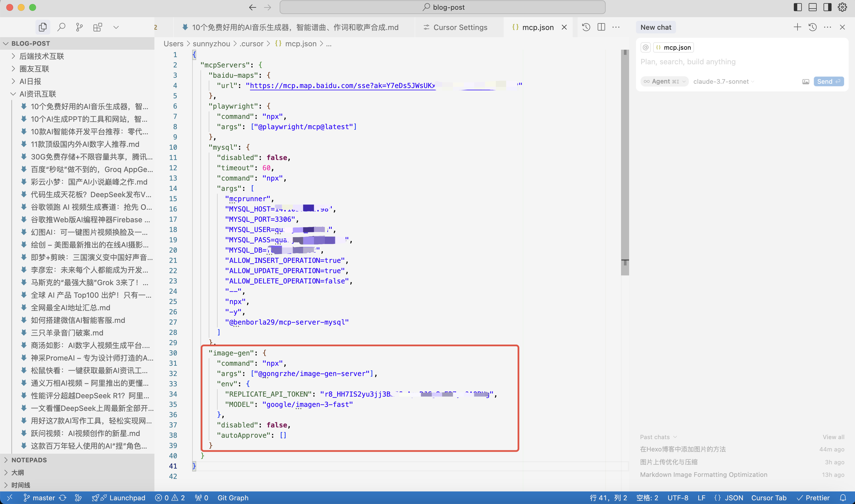Click View all past chats
This screenshot has height=504, width=855.
point(833,437)
